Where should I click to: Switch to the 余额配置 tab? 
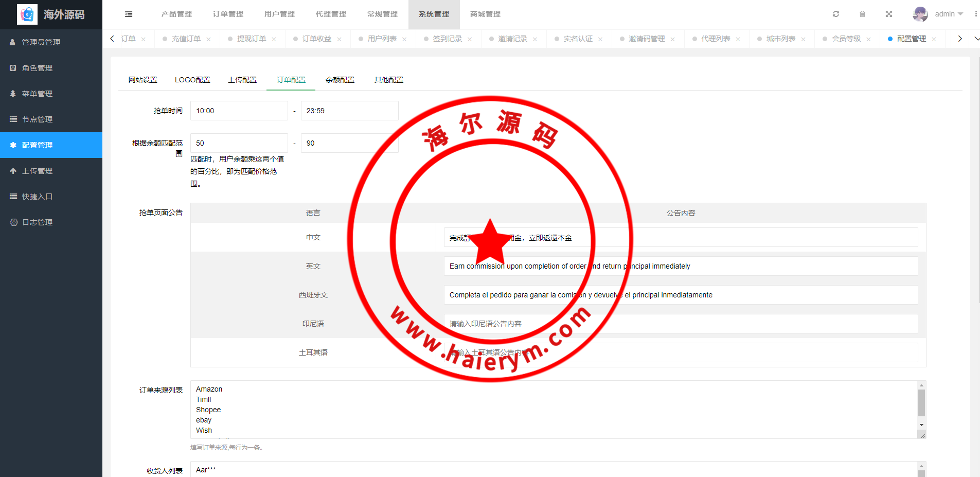coord(340,80)
